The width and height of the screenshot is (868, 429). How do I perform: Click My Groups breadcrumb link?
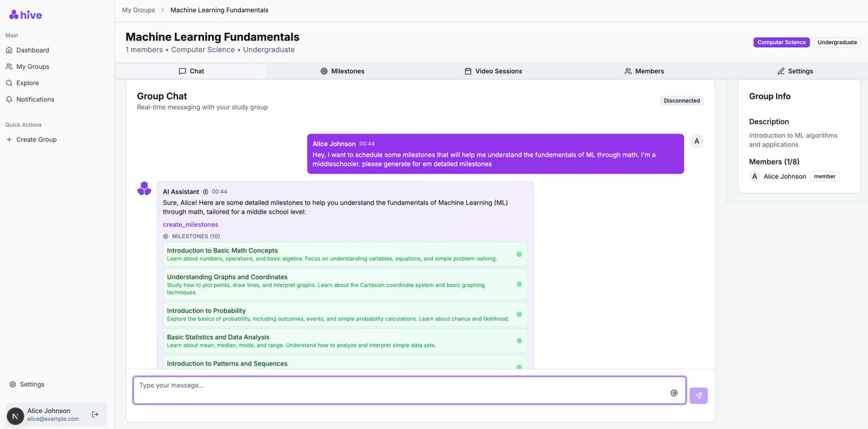pyautogui.click(x=138, y=10)
